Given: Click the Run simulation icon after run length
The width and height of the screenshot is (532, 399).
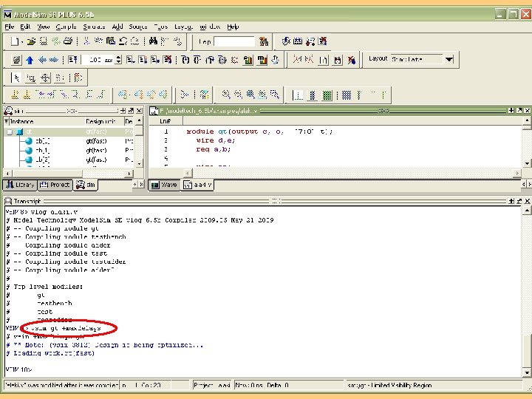Looking at the screenshot, I should click(x=130, y=60).
